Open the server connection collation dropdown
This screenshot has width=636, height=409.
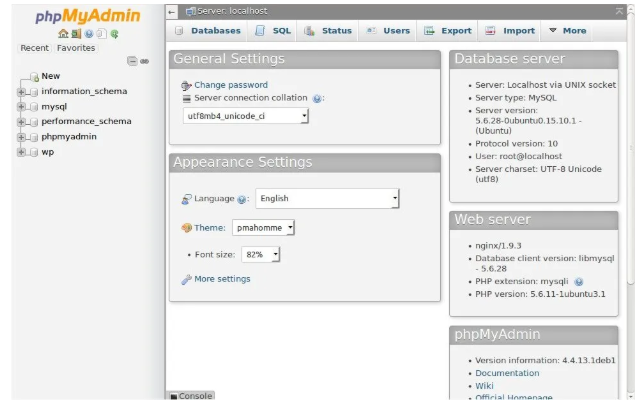tap(245, 116)
